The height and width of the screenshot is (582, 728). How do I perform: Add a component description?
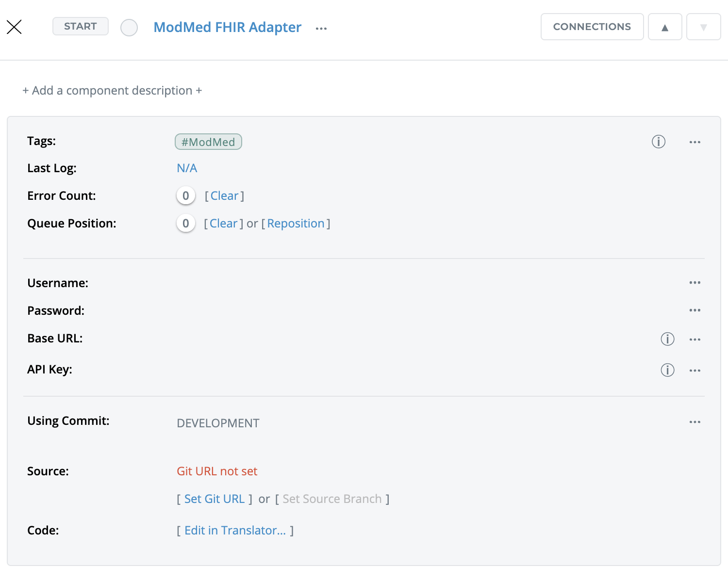[112, 91]
